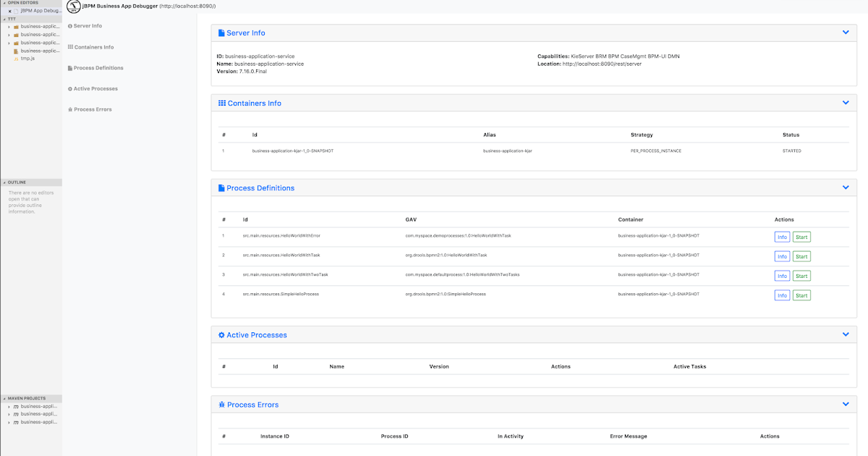Viewport: 868px width, 456px height.
Task: Click the container id business-application-kjar-1_0-SNAPSHOT in Containers Info
Action: pyautogui.click(x=293, y=151)
